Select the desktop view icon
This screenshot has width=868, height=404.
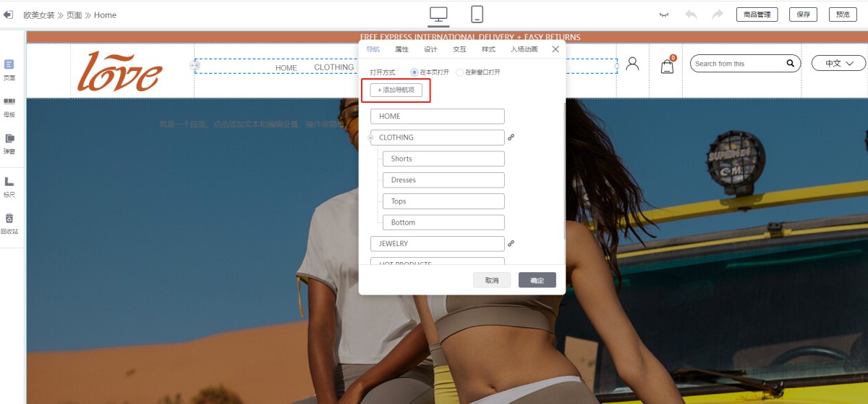[438, 14]
